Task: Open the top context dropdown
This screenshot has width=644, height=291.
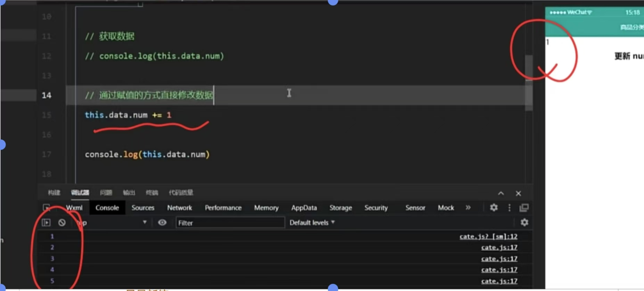Action: coord(111,223)
